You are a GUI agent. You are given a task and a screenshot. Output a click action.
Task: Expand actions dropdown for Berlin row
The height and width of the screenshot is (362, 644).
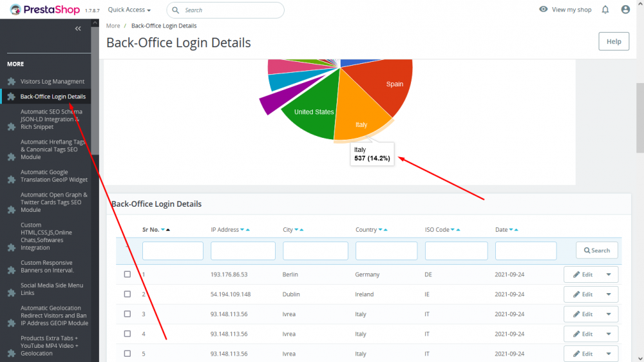pyautogui.click(x=609, y=274)
